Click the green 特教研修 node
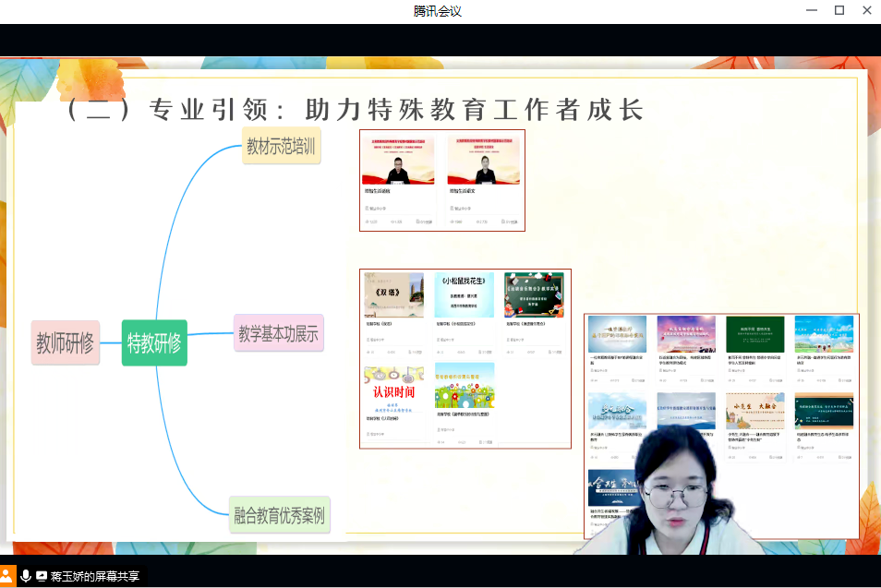 tap(154, 342)
